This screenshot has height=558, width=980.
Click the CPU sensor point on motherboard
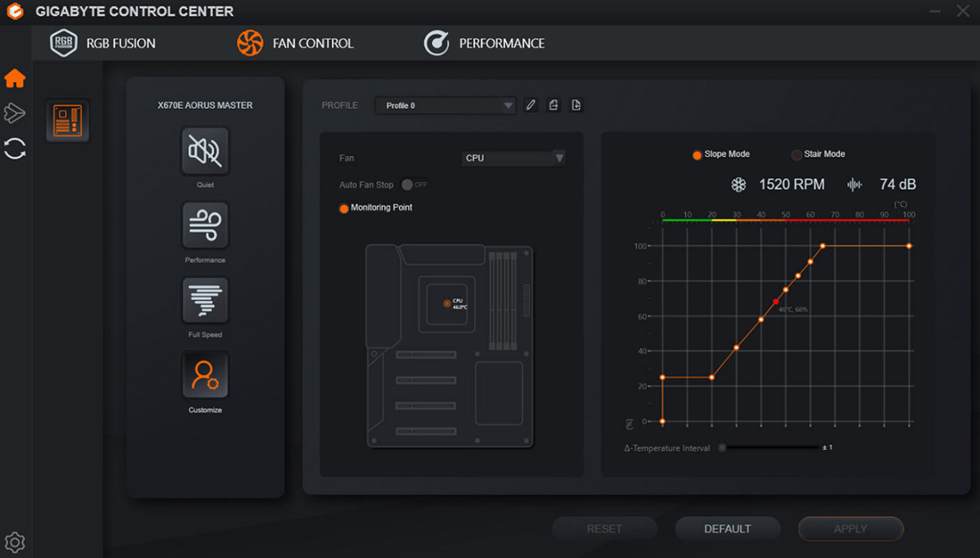point(447,303)
